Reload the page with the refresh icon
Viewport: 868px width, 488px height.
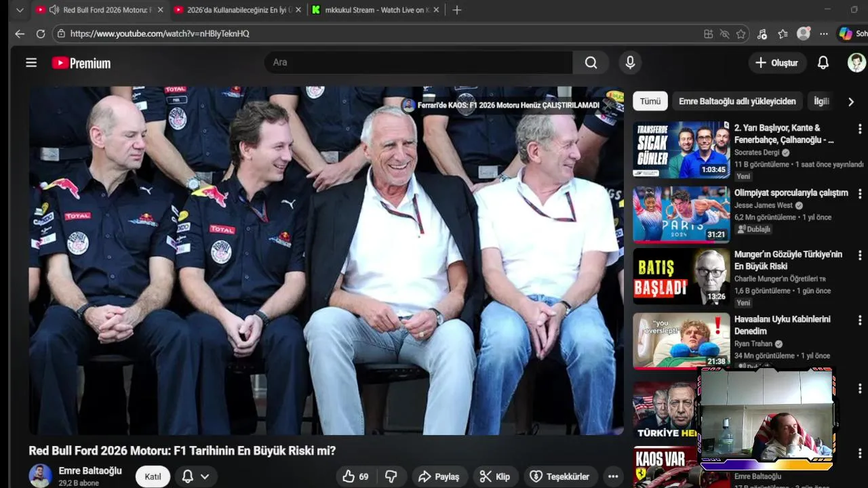41,33
